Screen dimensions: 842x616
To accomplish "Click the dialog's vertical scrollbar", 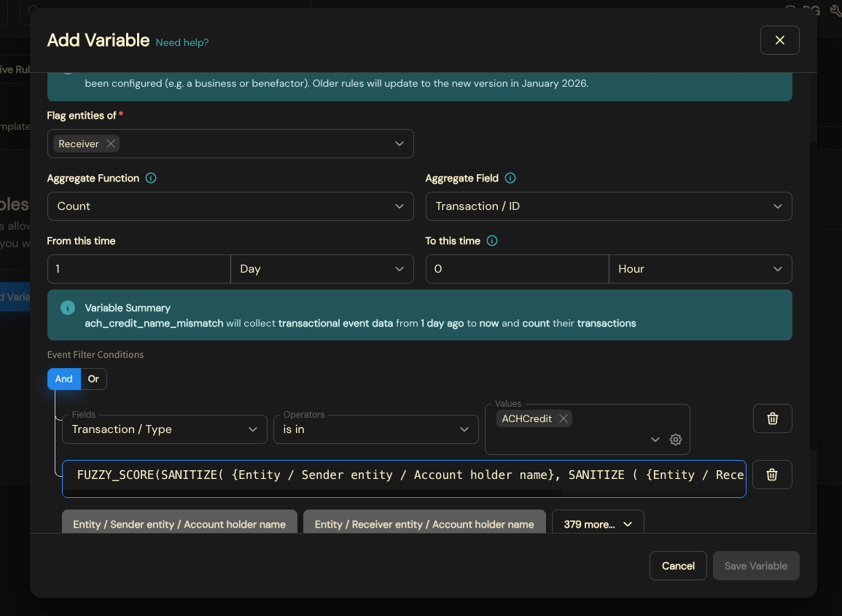I will pos(813,295).
